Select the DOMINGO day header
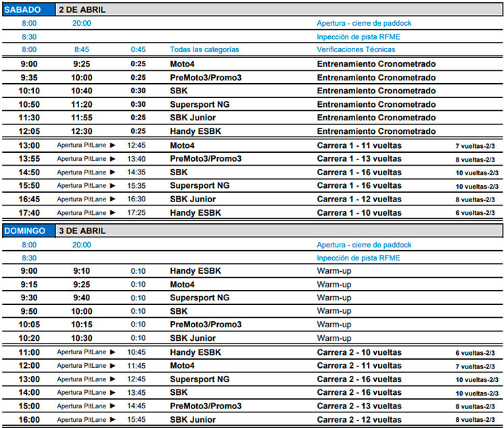 28,231
